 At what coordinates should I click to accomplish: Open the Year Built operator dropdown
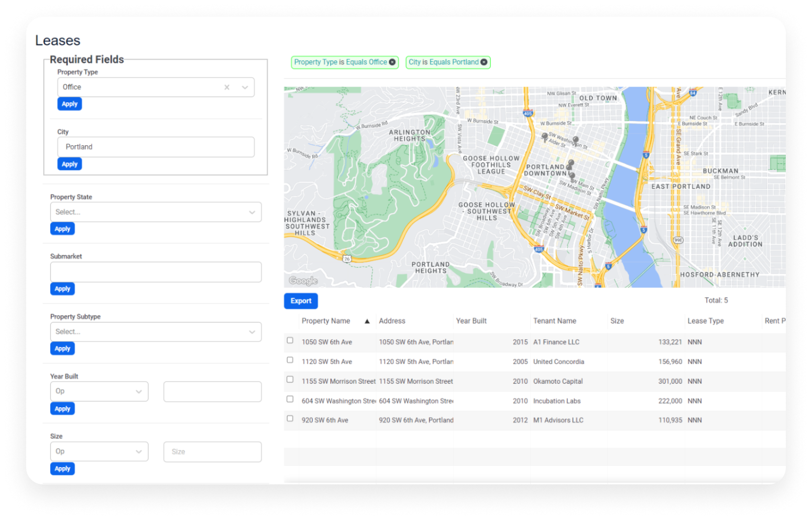tap(99, 392)
